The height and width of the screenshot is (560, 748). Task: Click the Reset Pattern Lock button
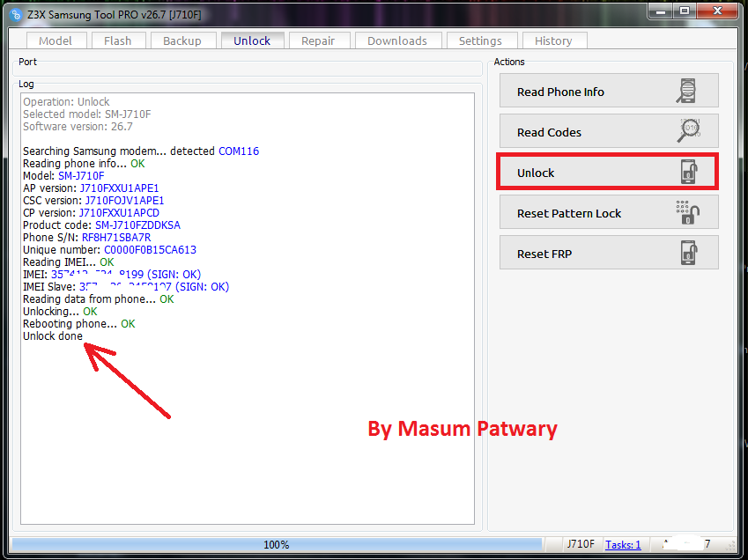click(x=609, y=212)
